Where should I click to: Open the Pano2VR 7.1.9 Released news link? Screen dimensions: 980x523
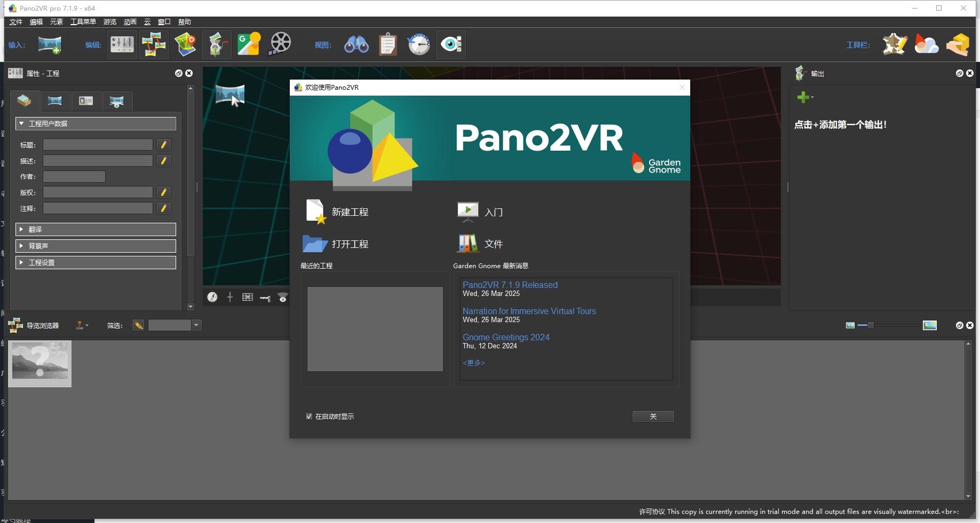pyautogui.click(x=510, y=285)
